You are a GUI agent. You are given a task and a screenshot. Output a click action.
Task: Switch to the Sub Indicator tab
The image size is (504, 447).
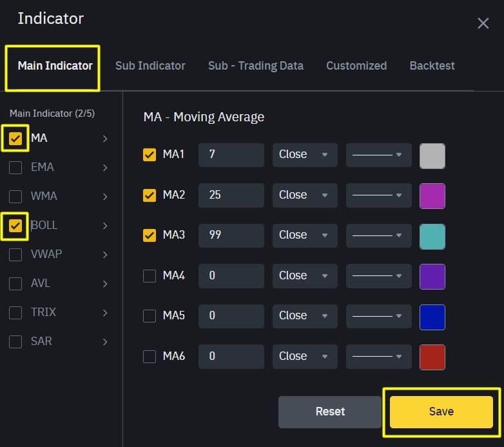point(150,66)
